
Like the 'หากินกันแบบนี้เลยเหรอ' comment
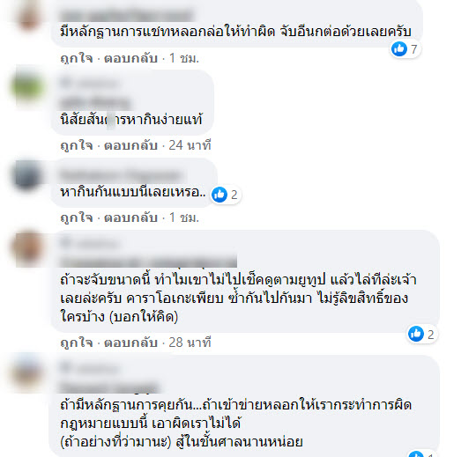(x=77, y=217)
